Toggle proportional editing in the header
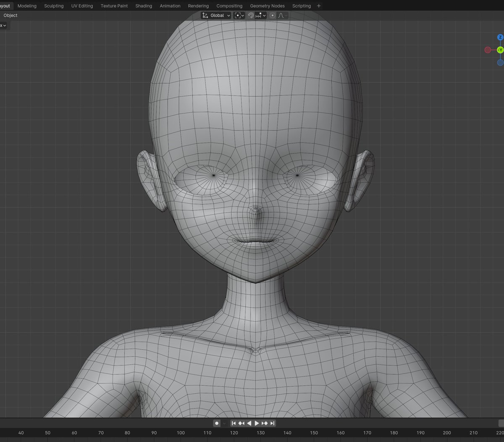Screen dimensions: 504x442 pos(273,15)
